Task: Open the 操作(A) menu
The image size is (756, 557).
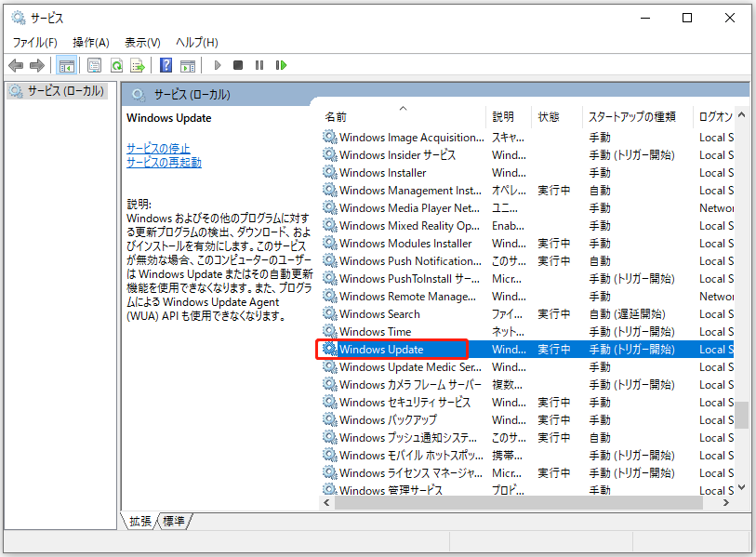Action: tap(90, 43)
